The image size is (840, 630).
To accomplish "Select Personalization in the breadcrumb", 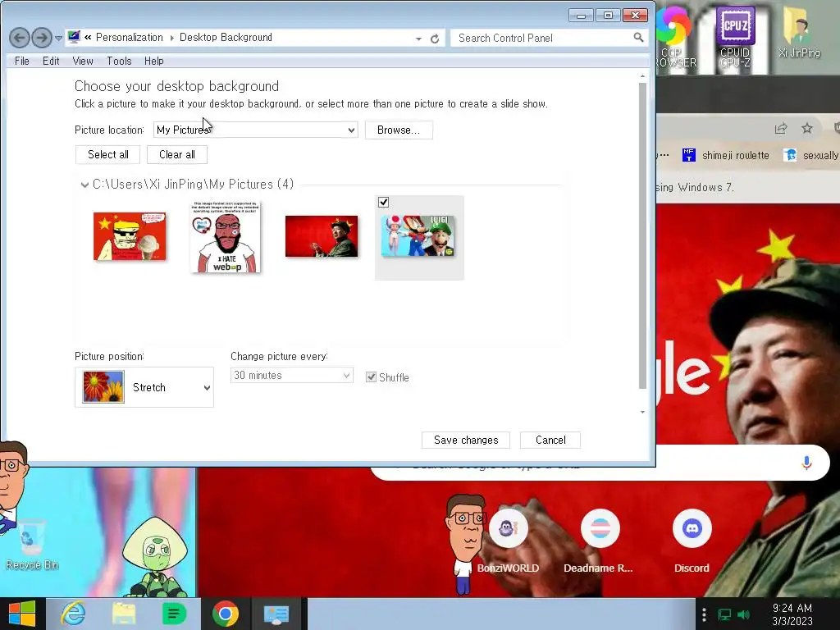I will coord(129,38).
